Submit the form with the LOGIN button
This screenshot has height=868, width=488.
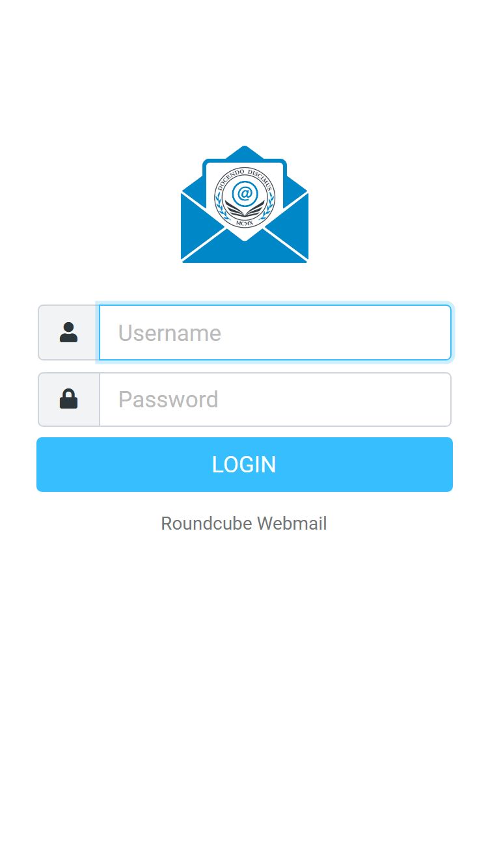245,465
